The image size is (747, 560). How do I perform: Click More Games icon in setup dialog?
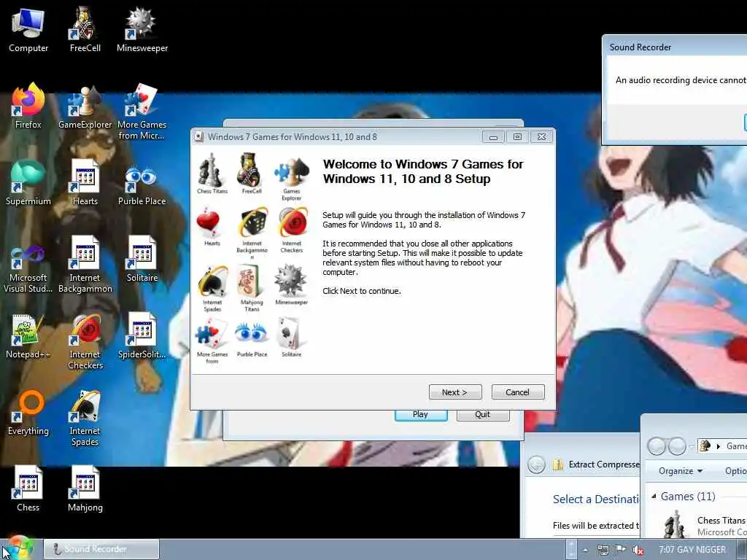[212, 342]
